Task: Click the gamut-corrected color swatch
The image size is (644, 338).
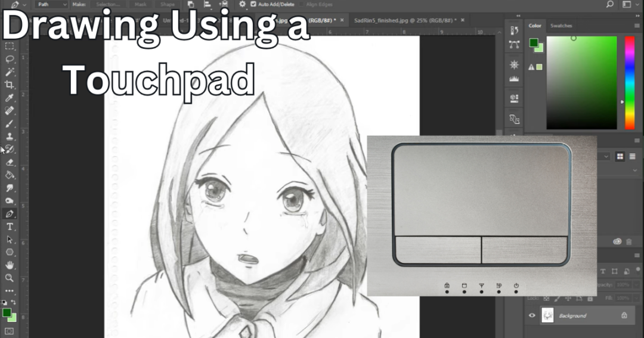Action: 539,67
